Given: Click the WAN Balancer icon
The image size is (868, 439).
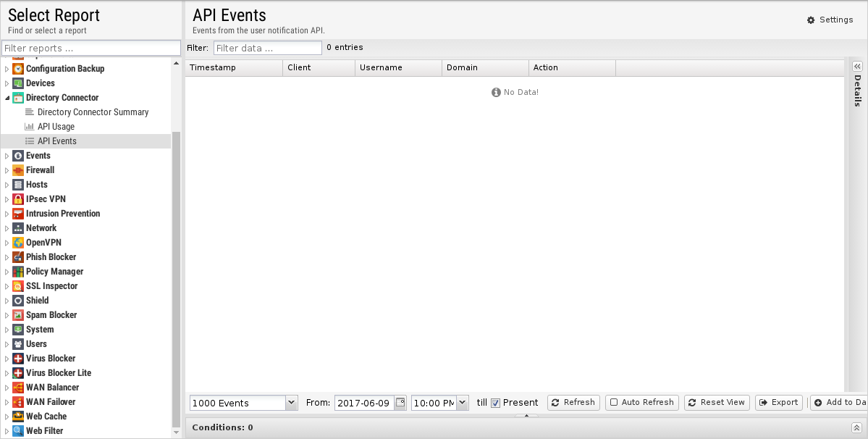Looking at the screenshot, I should pyautogui.click(x=18, y=388).
